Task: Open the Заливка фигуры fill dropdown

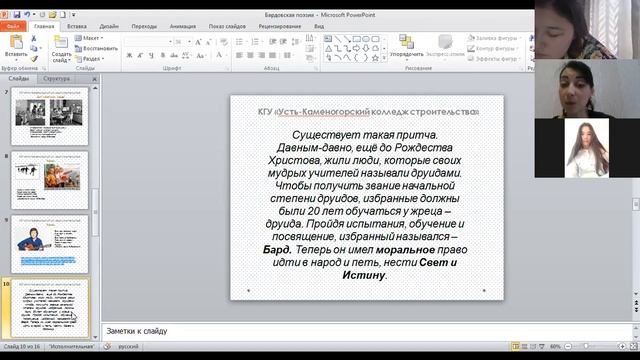Action: pos(493,38)
